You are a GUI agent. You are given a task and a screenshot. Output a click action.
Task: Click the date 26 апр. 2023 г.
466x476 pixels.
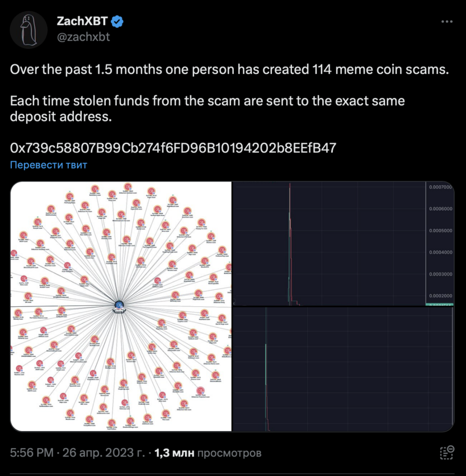click(103, 452)
